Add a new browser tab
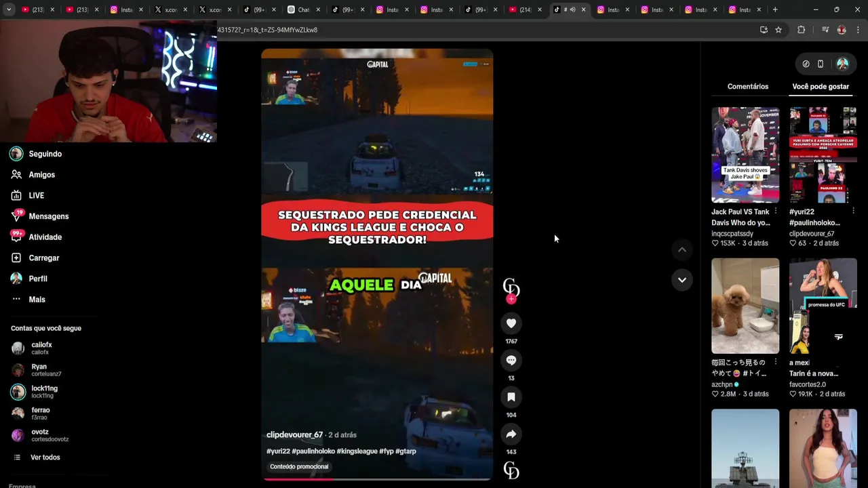This screenshot has width=868, height=488. coord(775,9)
